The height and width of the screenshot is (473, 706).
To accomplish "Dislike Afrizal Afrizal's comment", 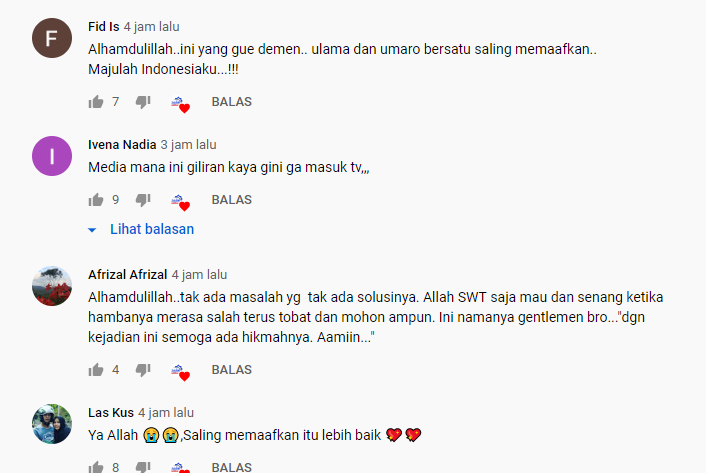I will point(143,370).
